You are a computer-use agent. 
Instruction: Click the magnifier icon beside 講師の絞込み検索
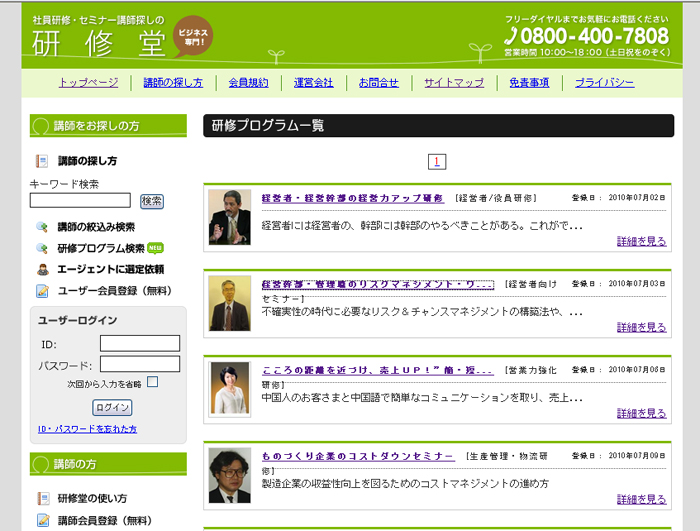tap(42, 227)
